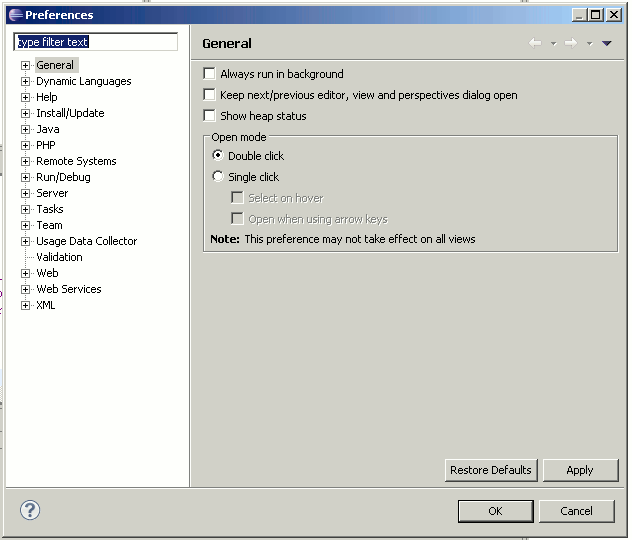Click the Eclipse icon in title bar
Viewport: 632px width, 540px height.
tap(14, 15)
